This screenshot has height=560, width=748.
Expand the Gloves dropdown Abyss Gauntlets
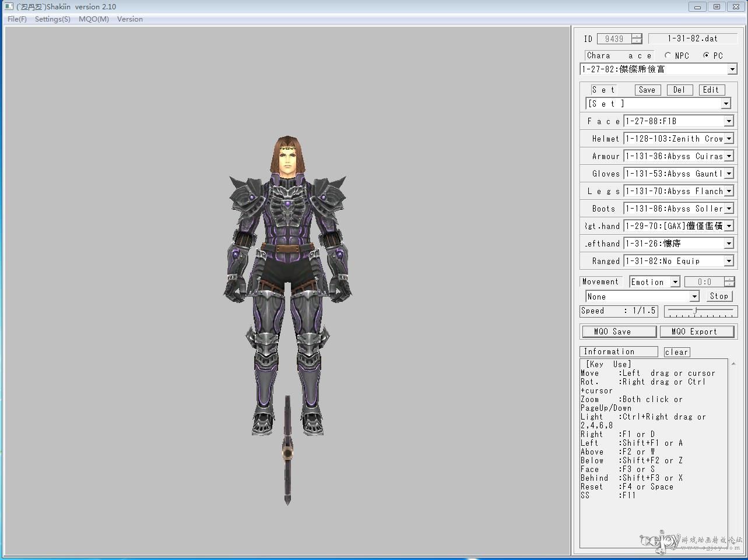[x=729, y=174]
